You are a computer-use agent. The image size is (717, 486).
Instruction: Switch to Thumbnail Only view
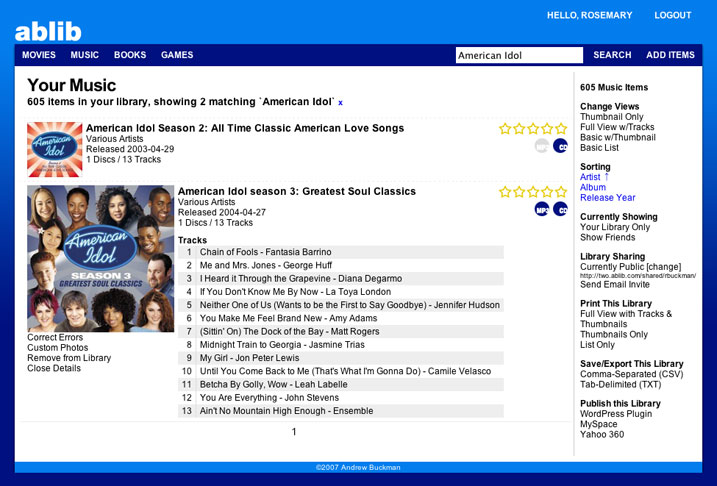coord(612,117)
